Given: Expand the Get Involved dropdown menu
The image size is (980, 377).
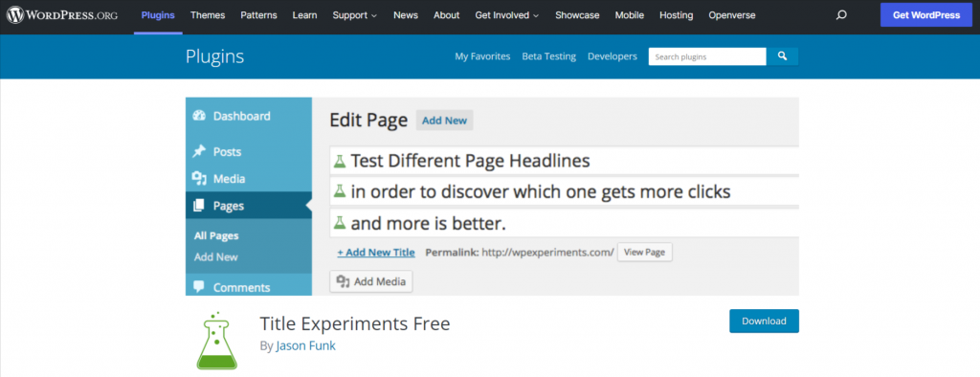Looking at the screenshot, I should click(x=507, y=15).
